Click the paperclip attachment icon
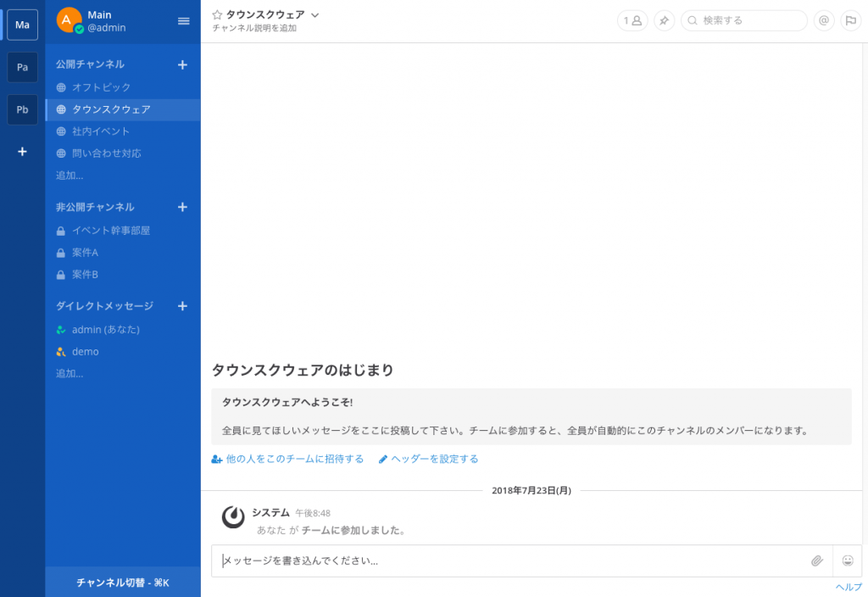 pyautogui.click(x=816, y=561)
